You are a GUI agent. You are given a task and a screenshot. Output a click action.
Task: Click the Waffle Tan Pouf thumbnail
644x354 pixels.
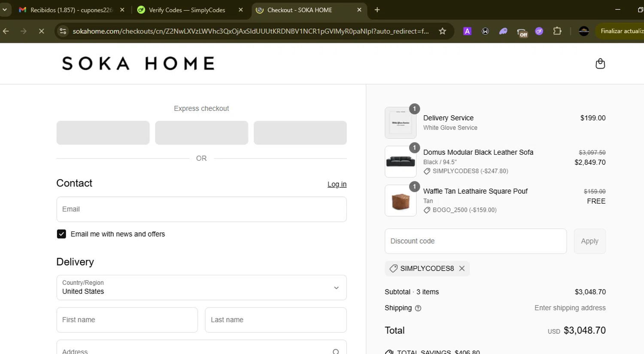pyautogui.click(x=401, y=201)
